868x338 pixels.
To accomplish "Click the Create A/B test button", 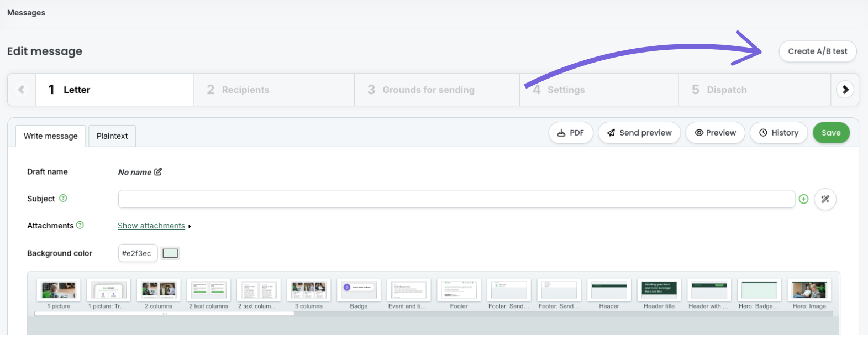I will pyautogui.click(x=817, y=51).
